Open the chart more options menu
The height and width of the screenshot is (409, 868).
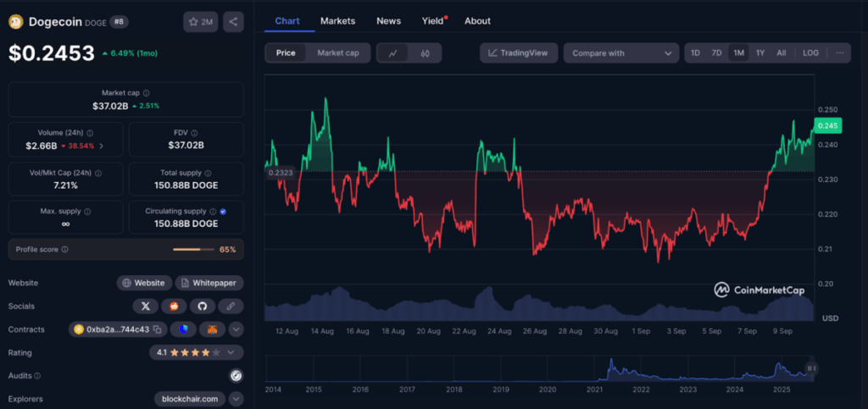pyautogui.click(x=840, y=53)
